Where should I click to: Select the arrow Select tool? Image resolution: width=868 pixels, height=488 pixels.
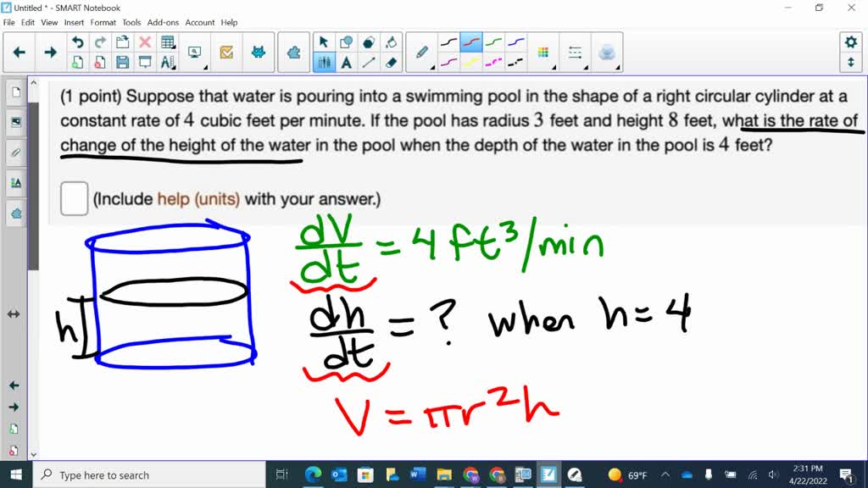pos(324,41)
